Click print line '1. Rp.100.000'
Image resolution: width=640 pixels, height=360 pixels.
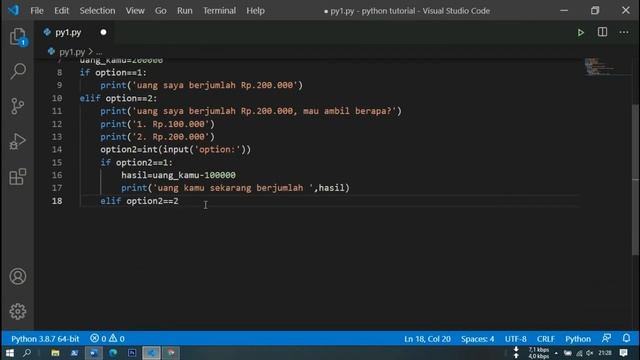pos(158,124)
